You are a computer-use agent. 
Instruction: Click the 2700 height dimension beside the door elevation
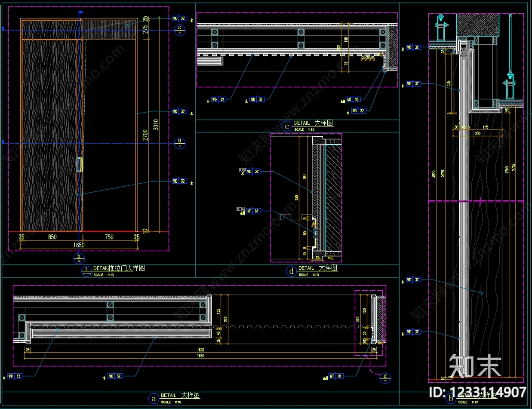pos(145,135)
